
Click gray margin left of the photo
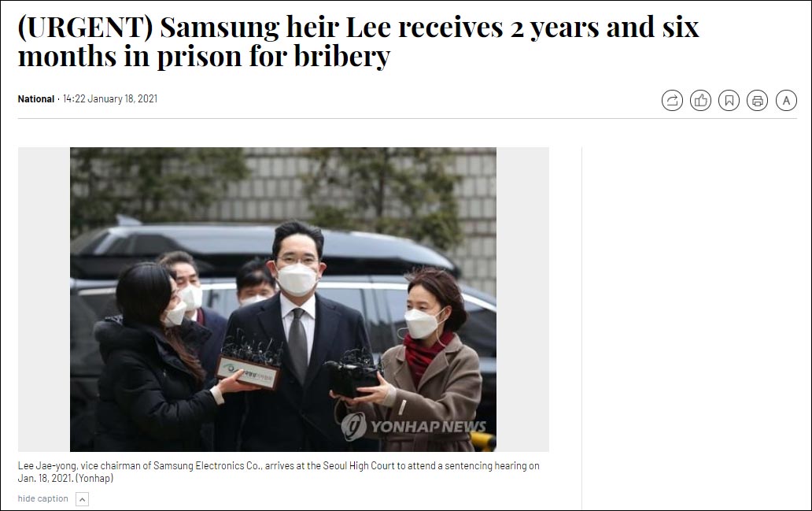pos(44,299)
